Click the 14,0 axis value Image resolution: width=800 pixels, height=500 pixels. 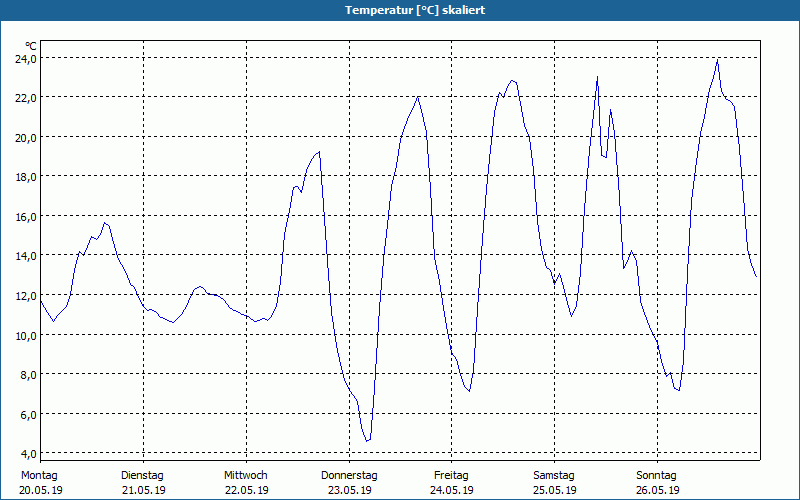[x=26, y=256]
